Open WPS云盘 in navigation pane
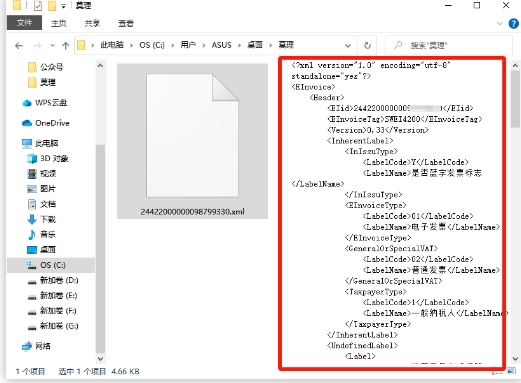This screenshot has height=383, width=521. coord(45,102)
